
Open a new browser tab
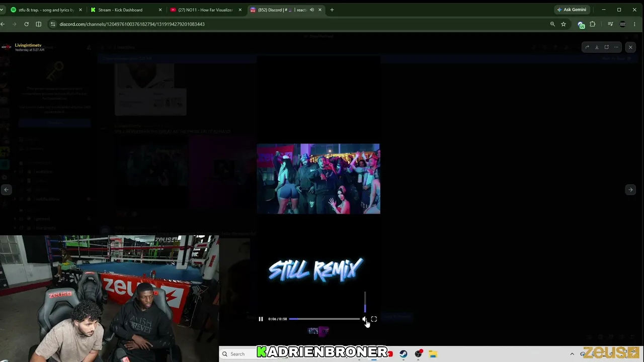[x=332, y=10]
